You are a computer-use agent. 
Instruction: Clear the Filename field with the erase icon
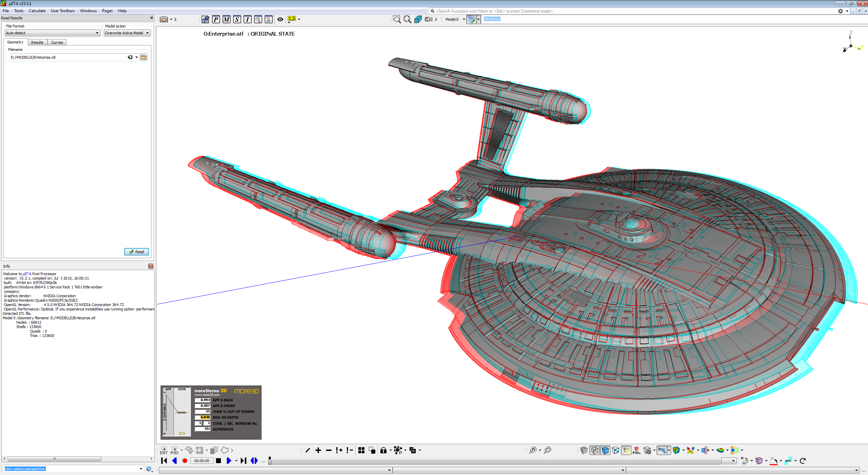tap(130, 57)
